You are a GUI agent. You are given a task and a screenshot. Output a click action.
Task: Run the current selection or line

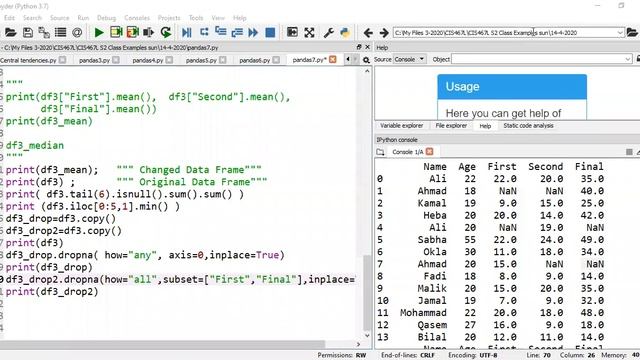[x=149, y=32]
